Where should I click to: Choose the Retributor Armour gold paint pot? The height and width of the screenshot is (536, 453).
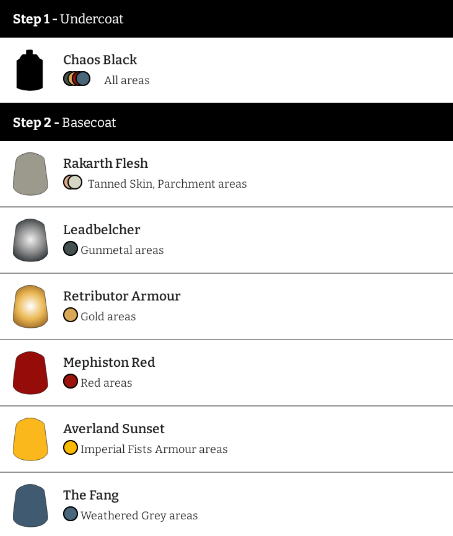[x=30, y=306]
